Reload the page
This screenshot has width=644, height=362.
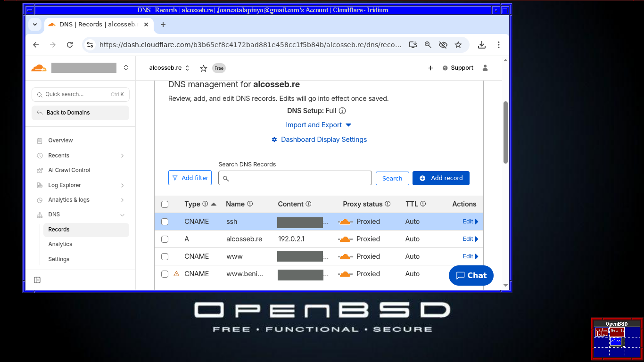[x=70, y=45]
